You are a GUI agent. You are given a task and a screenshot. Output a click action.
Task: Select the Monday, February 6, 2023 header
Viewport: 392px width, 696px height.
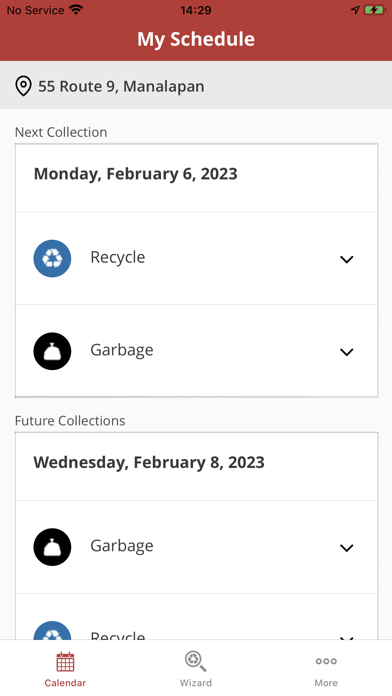click(x=136, y=174)
